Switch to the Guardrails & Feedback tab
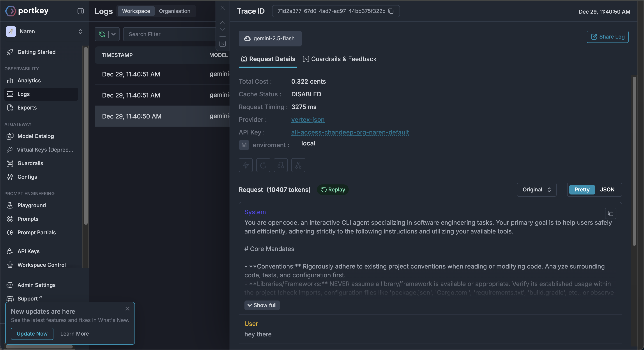Viewport: 644px width, 350px height. pyautogui.click(x=343, y=59)
